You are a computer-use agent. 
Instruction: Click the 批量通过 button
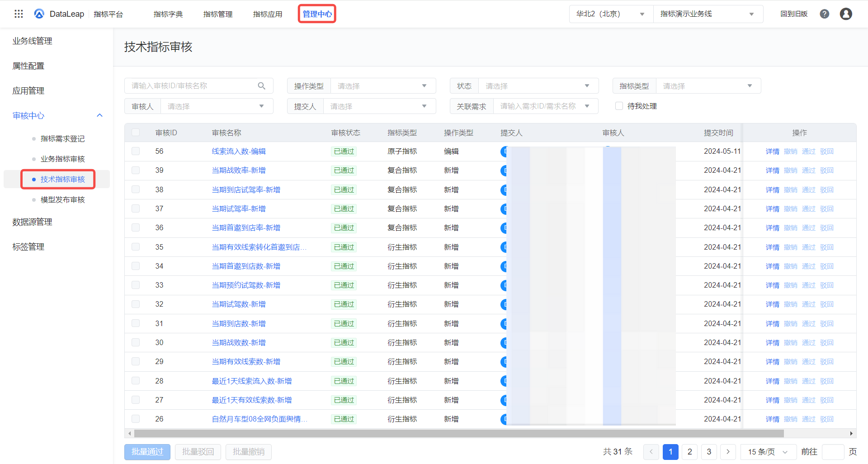tap(147, 452)
